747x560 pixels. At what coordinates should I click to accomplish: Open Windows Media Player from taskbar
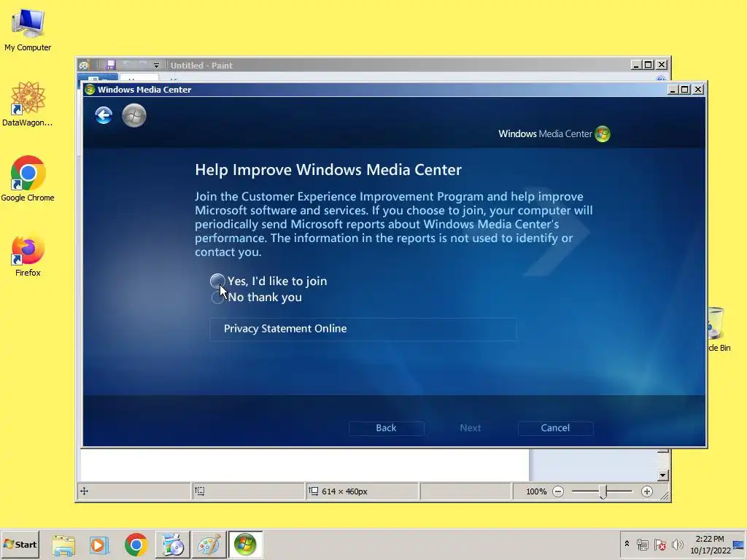point(99,545)
